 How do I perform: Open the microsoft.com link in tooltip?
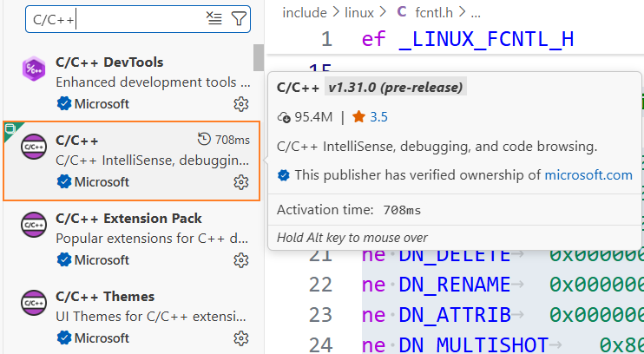(x=588, y=175)
